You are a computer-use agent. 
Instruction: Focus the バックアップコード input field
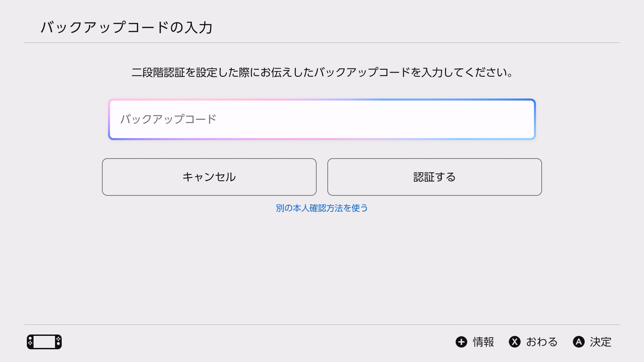pyautogui.click(x=322, y=119)
